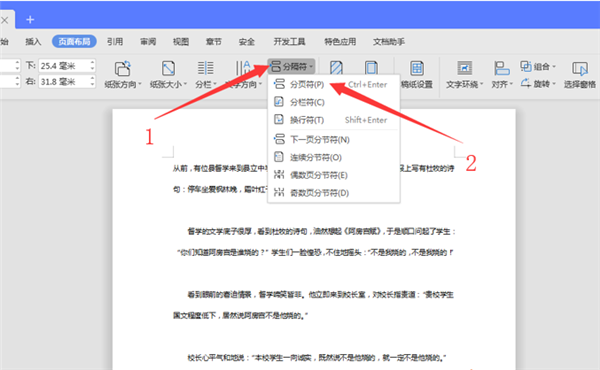
Task: Decrease the bottom margin with down arrow
Action: 93,69
